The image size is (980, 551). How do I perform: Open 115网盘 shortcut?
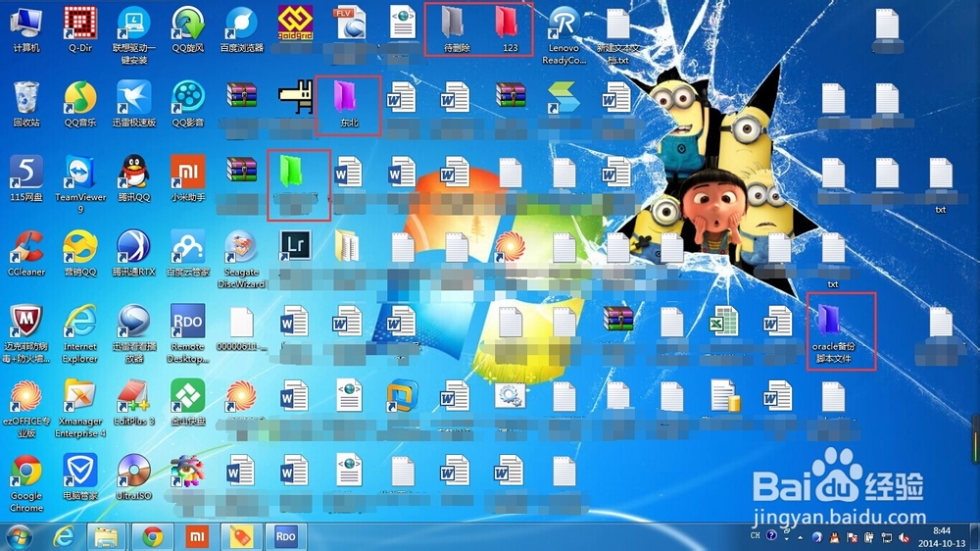[x=26, y=178]
